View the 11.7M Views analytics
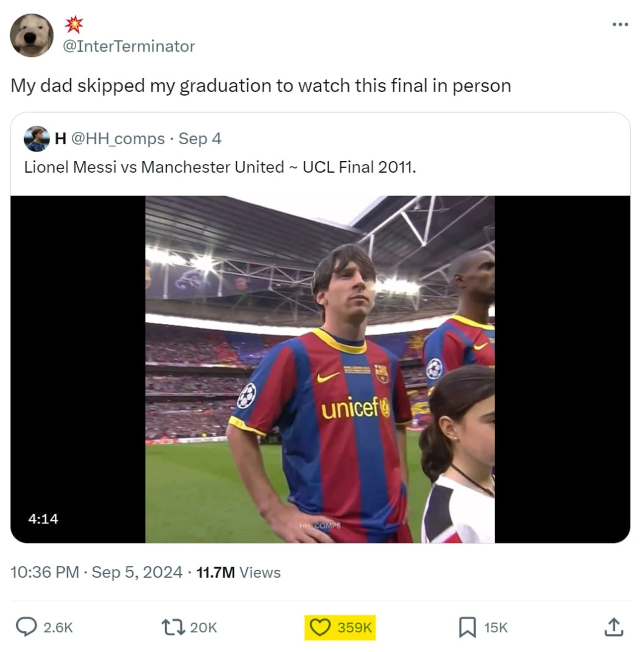The height and width of the screenshot is (652, 644). (238, 572)
